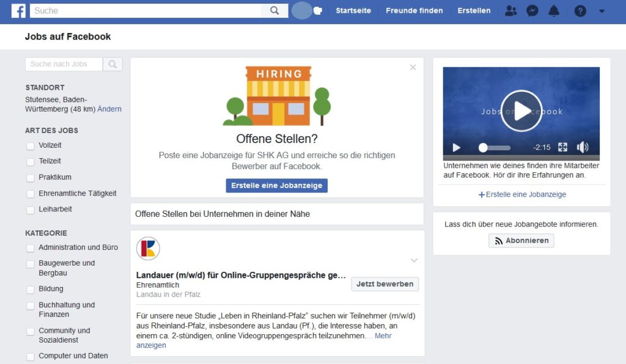Viewport: 626px width, 364px height.
Task: Click the Facebook logo icon
Action: click(x=18, y=11)
